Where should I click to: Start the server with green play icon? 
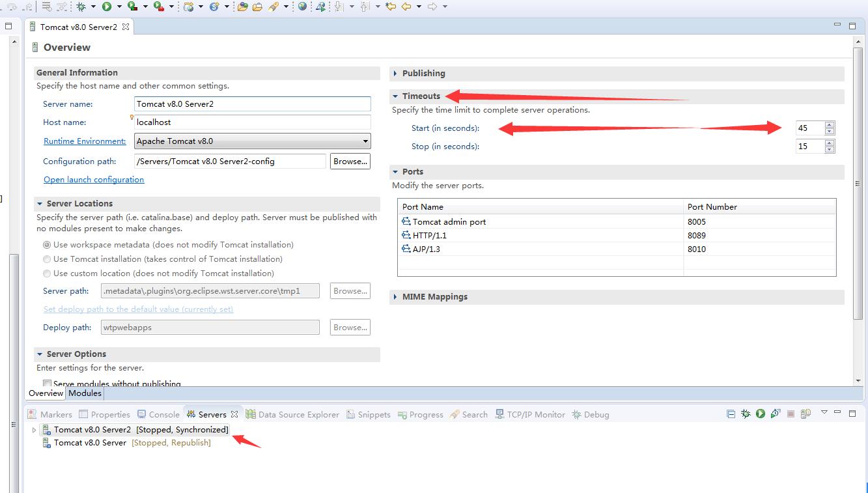(760, 414)
